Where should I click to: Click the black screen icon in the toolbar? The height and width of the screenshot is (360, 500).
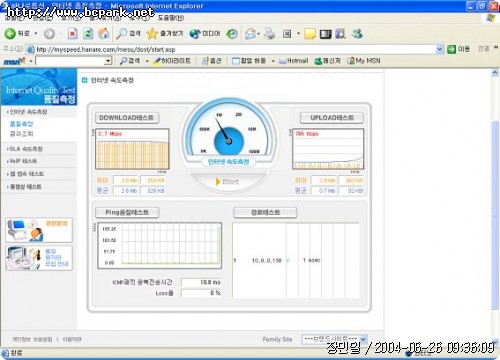coord(326,34)
